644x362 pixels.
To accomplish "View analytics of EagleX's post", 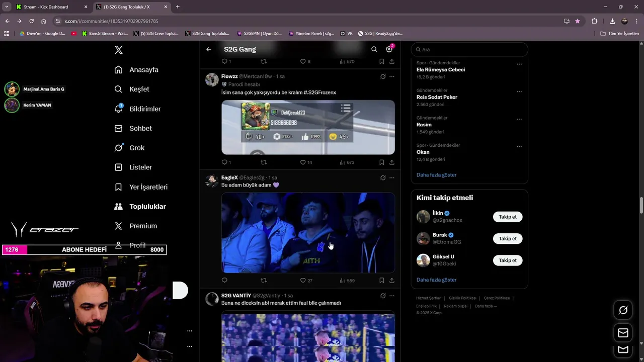I will [x=347, y=281].
